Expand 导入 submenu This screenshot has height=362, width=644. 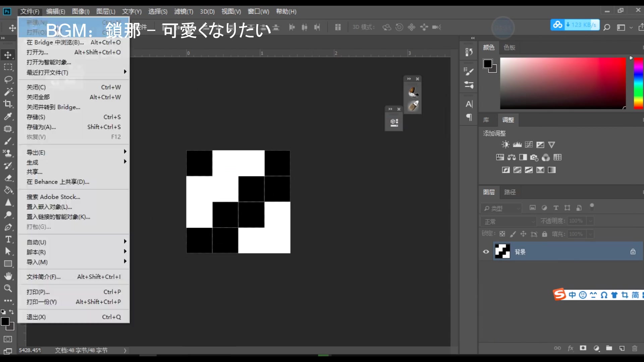pos(73,262)
